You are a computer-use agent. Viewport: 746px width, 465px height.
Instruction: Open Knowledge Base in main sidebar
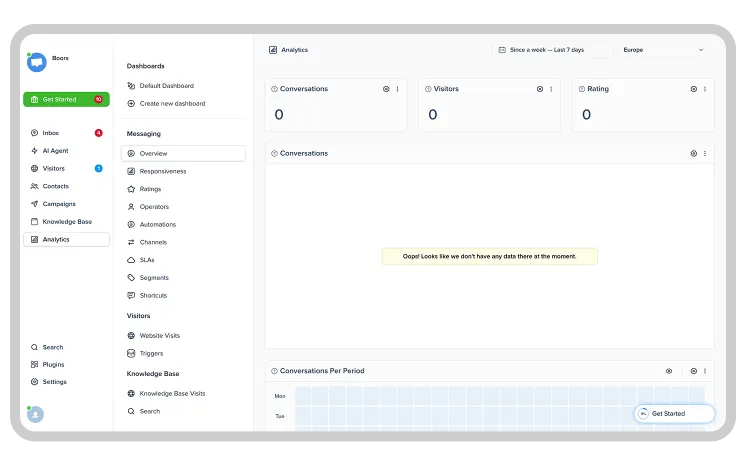pos(66,222)
